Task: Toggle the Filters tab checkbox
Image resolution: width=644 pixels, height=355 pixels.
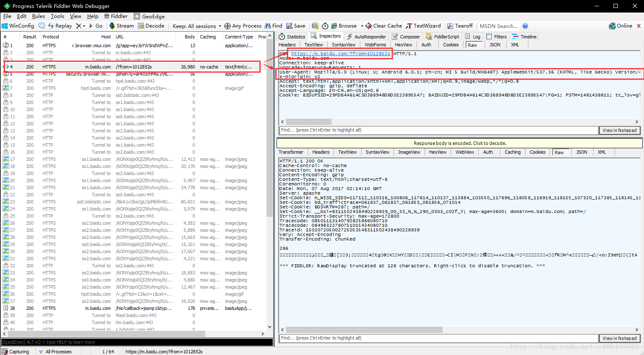Action: click(489, 37)
